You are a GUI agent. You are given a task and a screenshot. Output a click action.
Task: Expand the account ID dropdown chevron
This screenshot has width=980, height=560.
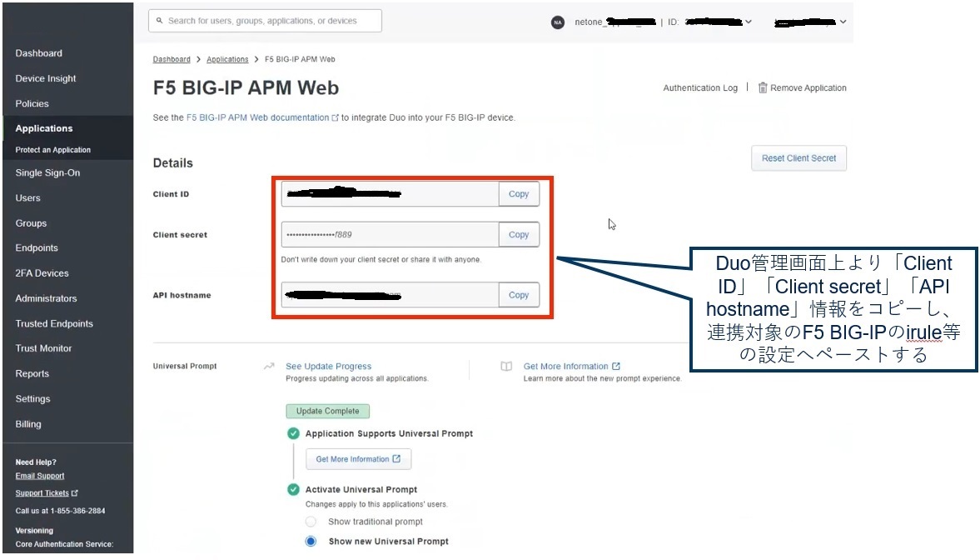point(749,22)
